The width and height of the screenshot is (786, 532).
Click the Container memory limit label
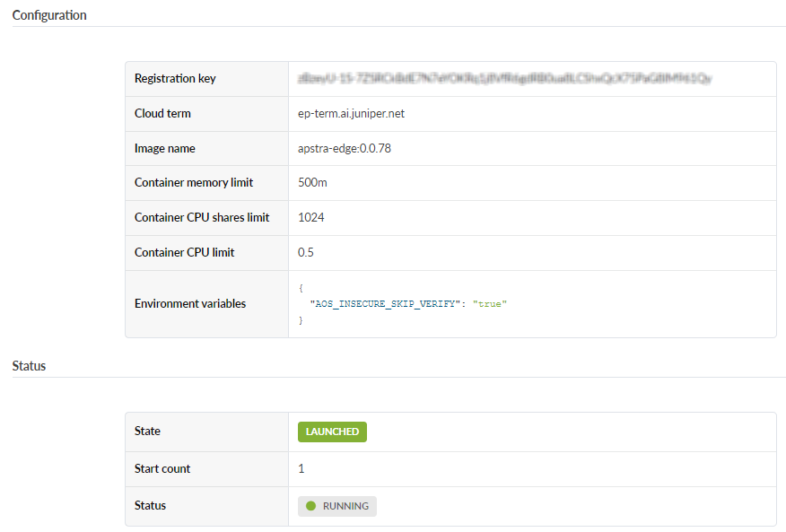(x=194, y=183)
